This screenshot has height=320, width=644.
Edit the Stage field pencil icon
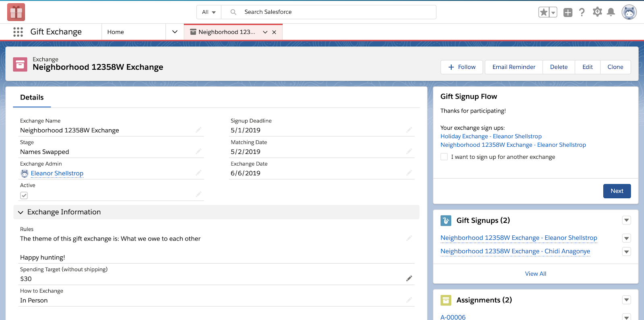[x=198, y=151]
